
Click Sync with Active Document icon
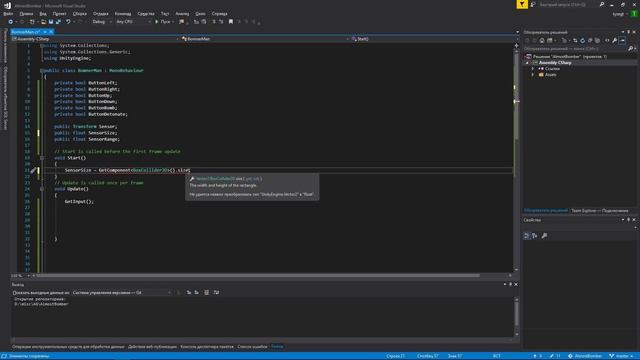(575, 40)
